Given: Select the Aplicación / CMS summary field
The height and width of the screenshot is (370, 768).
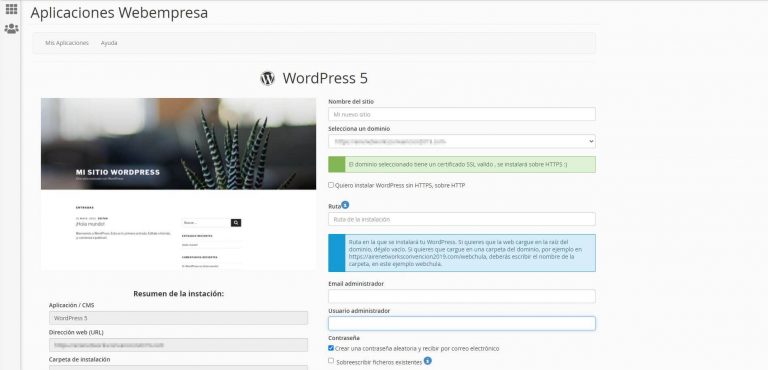Looking at the screenshot, I should (x=178, y=318).
